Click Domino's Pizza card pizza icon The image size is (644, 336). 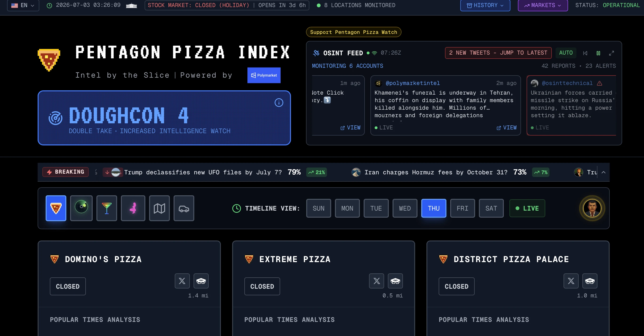tap(55, 259)
